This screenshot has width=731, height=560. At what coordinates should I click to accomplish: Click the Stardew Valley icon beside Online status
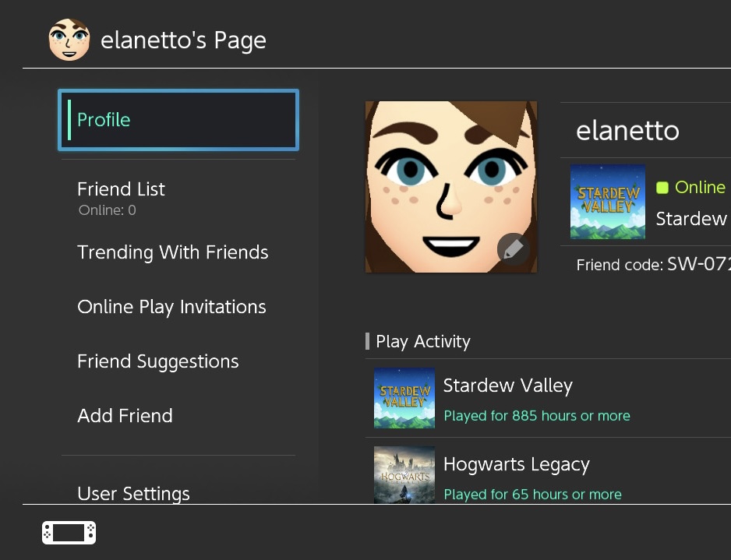click(608, 202)
